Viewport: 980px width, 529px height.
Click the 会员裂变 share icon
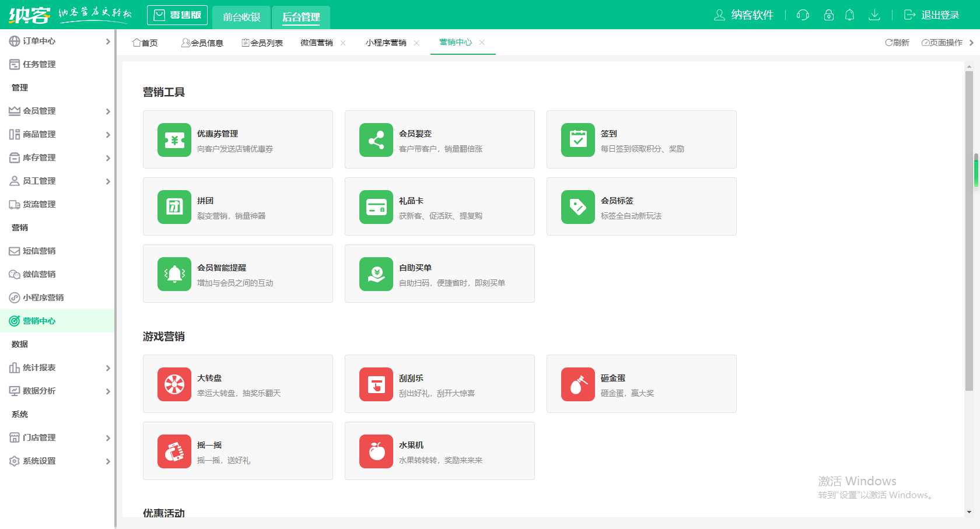pyautogui.click(x=376, y=140)
